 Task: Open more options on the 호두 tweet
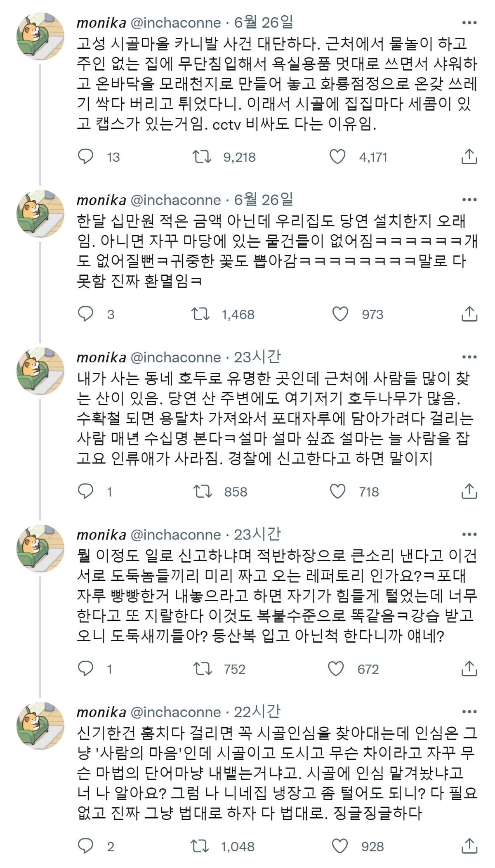pos(469,357)
